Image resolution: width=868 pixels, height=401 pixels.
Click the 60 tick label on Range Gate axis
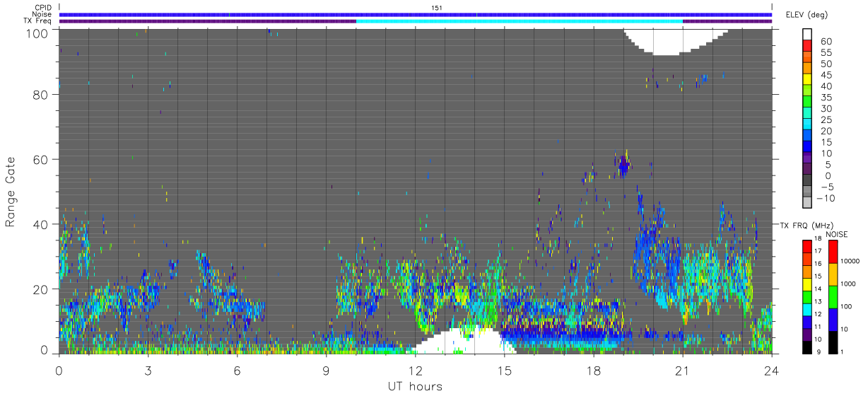(40, 159)
